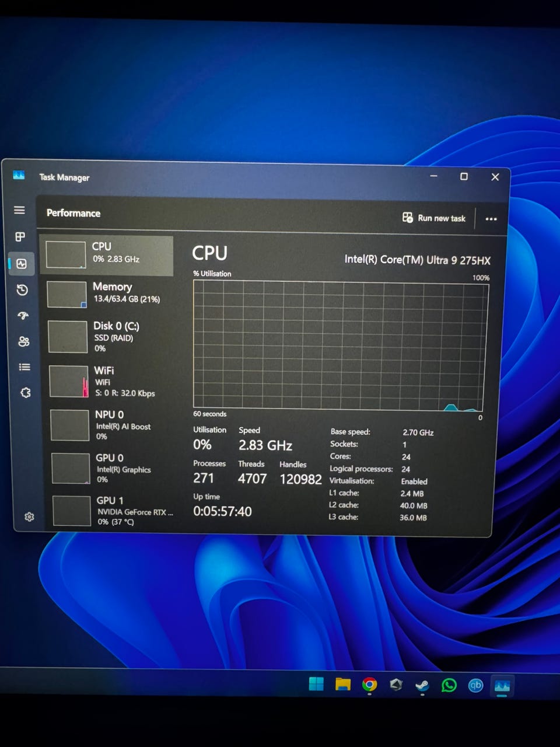Open Task Manager settings gear
This screenshot has height=747, width=560.
pyautogui.click(x=29, y=516)
